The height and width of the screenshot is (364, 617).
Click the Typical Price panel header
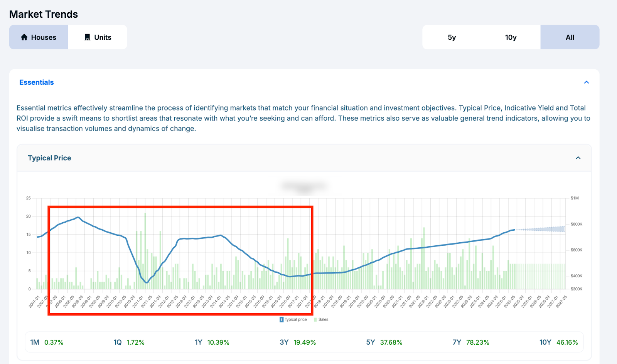(x=304, y=158)
